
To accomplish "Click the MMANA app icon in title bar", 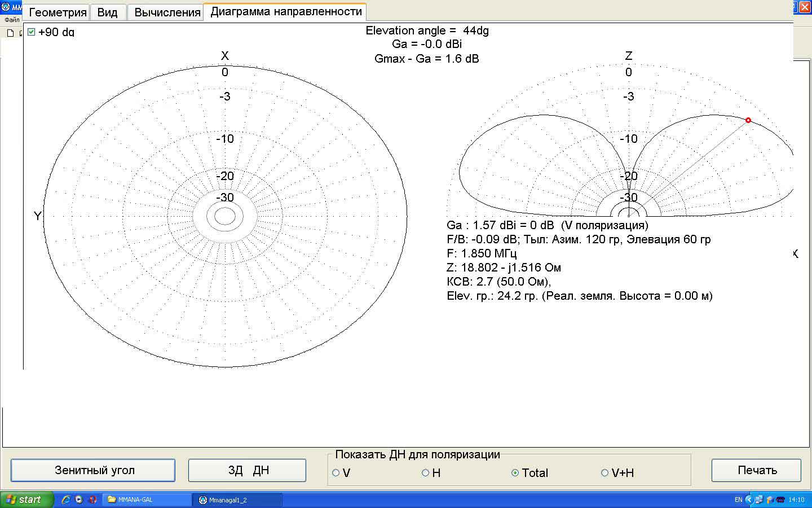I will 5,7.
